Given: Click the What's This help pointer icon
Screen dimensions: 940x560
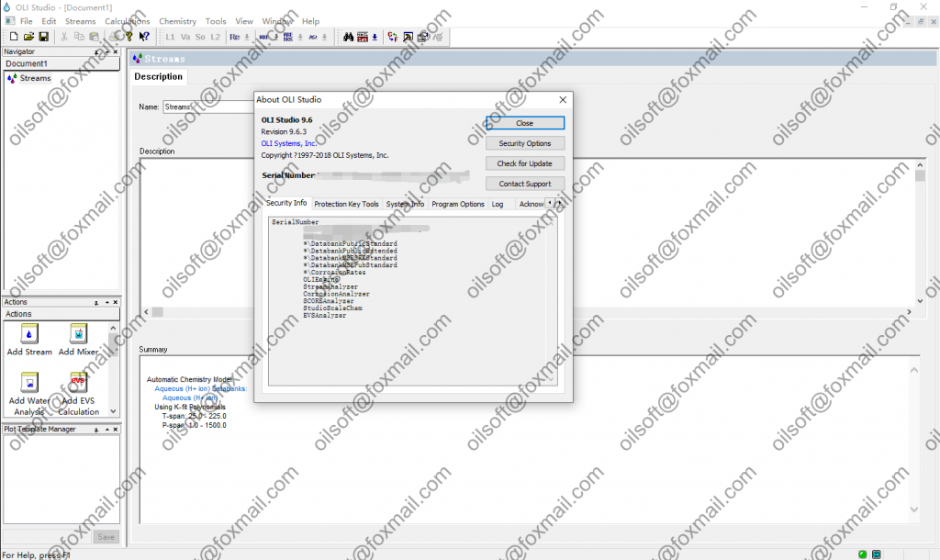Looking at the screenshot, I should coord(144,37).
